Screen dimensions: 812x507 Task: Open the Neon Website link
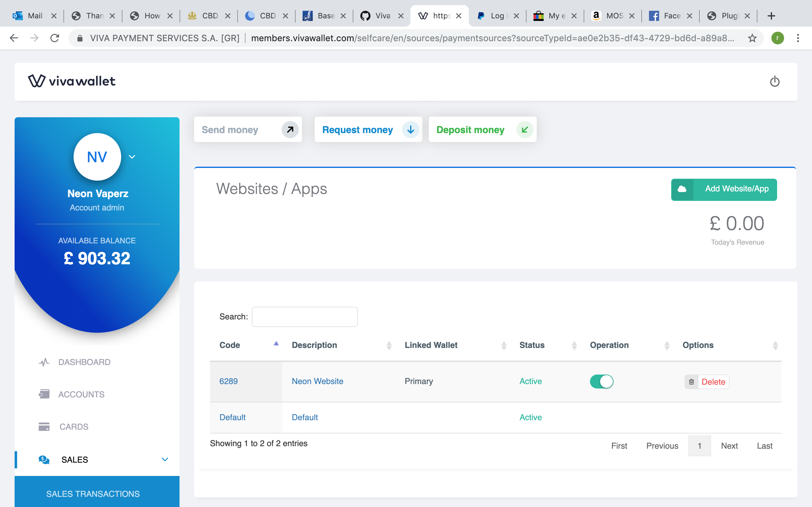click(x=317, y=381)
